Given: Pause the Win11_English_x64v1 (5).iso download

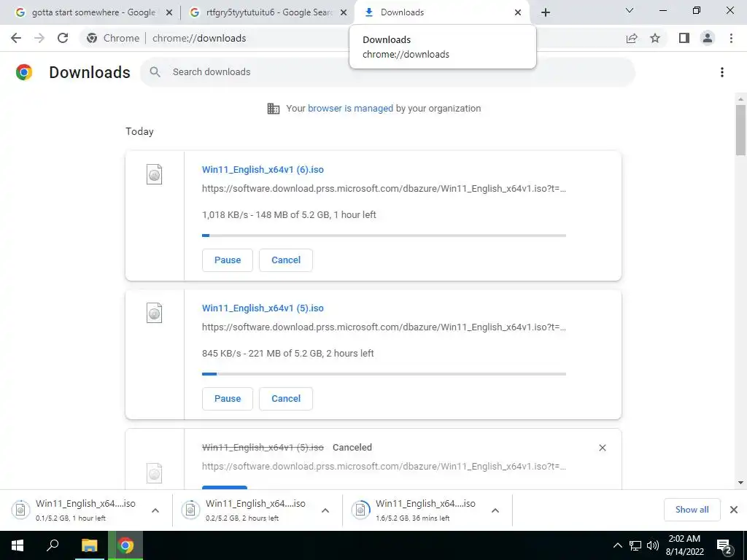Looking at the screenshot, I should click(x=228, y=399).
